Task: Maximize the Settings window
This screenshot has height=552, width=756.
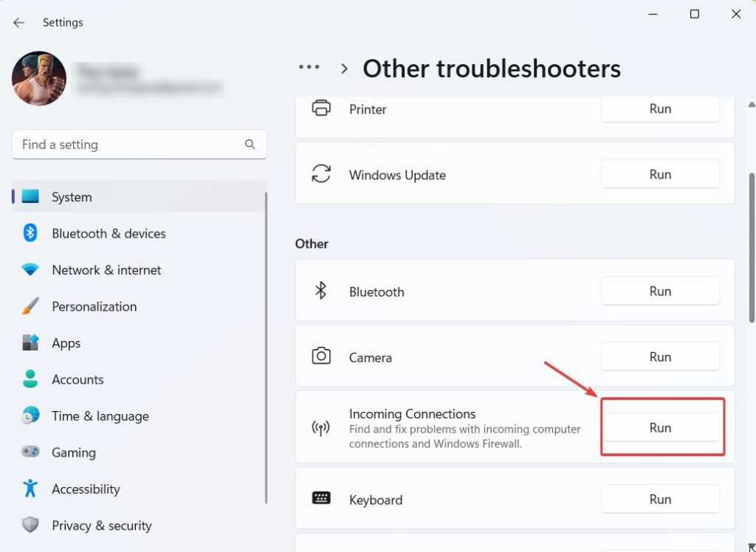Action: tap(694, 14)
